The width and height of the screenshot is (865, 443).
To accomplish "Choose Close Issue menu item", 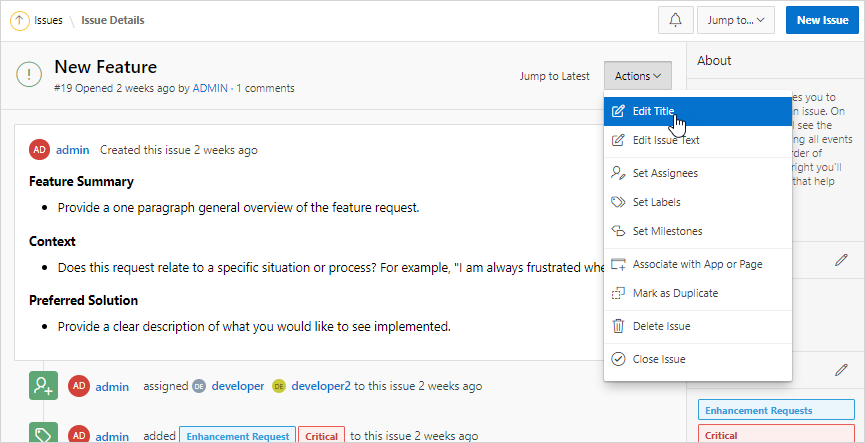I will click(x=659, y=359).
